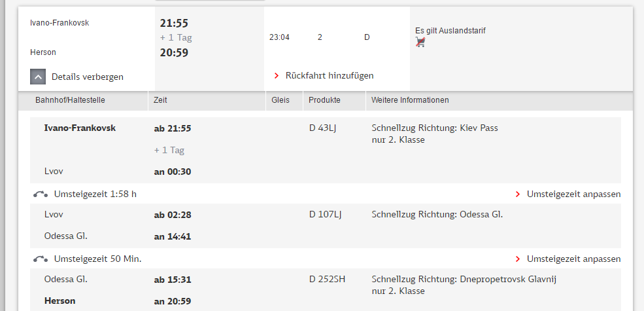Screen dimensions: 644x311
Task: Click the Zeit column header
Action: [x=160, y=100]
